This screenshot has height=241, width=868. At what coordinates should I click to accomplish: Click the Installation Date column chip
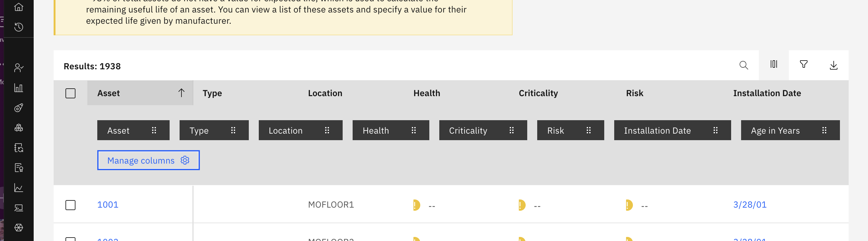point(657,130)
